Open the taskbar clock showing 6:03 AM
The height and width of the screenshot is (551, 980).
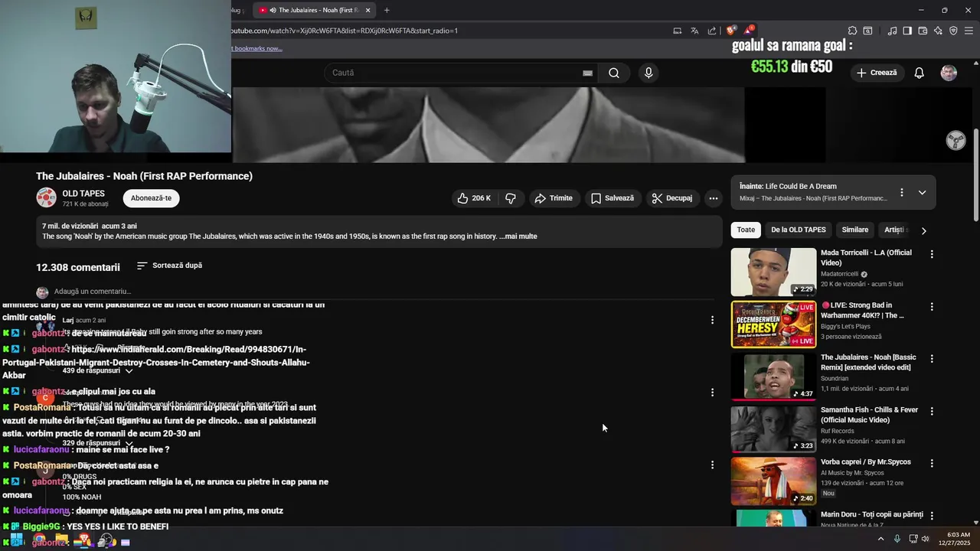(x=959, y=539)
